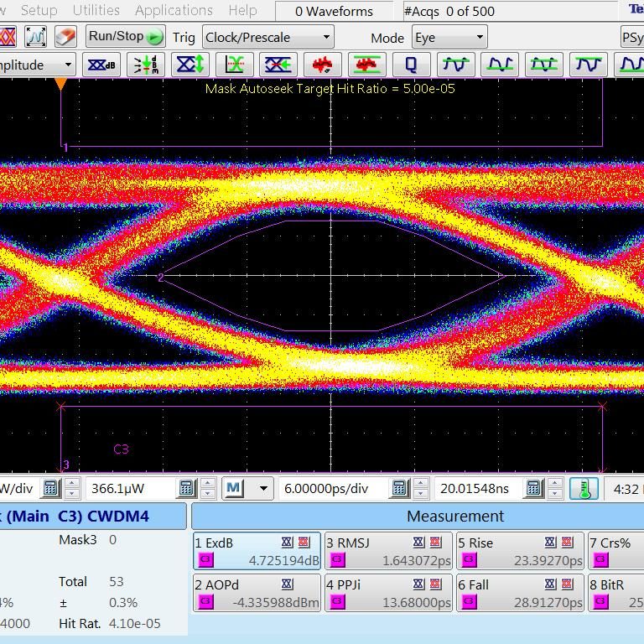644x644 pixels.
Task: Click the blue eye icon in 5 Rise cell
Action: tap(551, 543)
